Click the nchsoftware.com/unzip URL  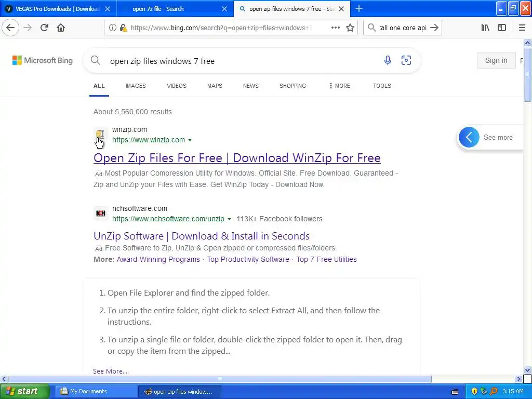click(x=168, y=219)
